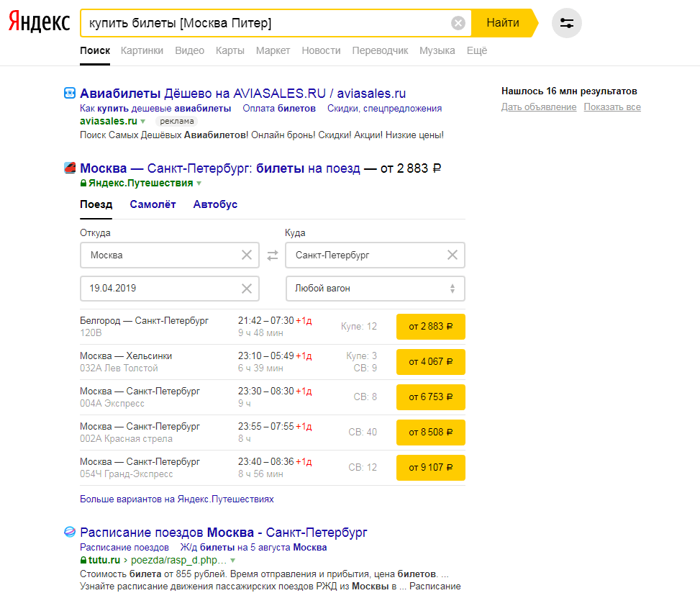
Task: Open the Оплата билетов sitelink
Action: [279, 109]
